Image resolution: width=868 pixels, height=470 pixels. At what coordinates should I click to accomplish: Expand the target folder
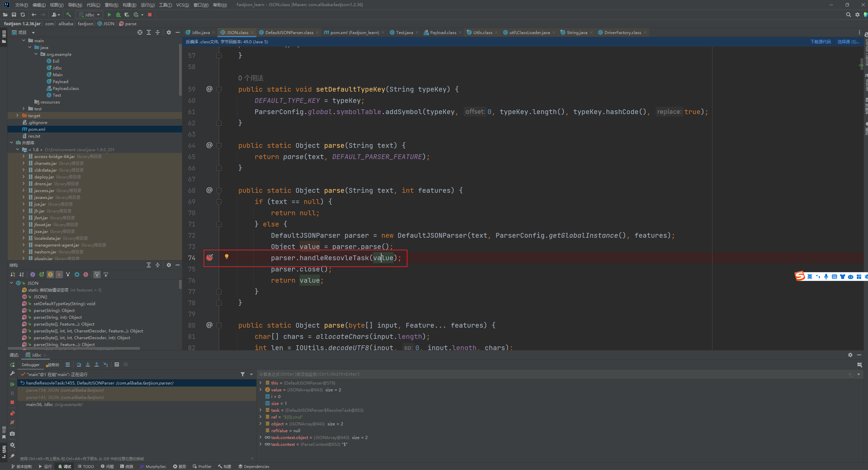pyautogui.click(x=18, y=115)
